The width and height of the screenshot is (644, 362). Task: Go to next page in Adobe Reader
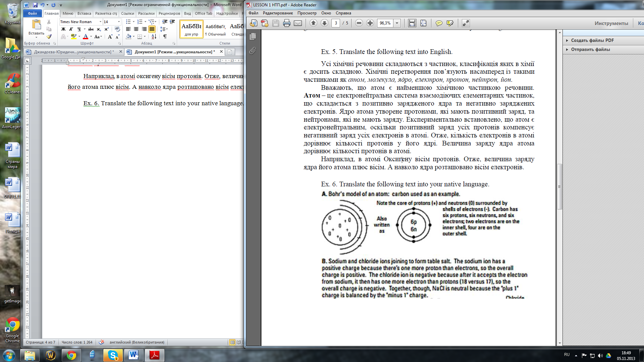[324, 23]
